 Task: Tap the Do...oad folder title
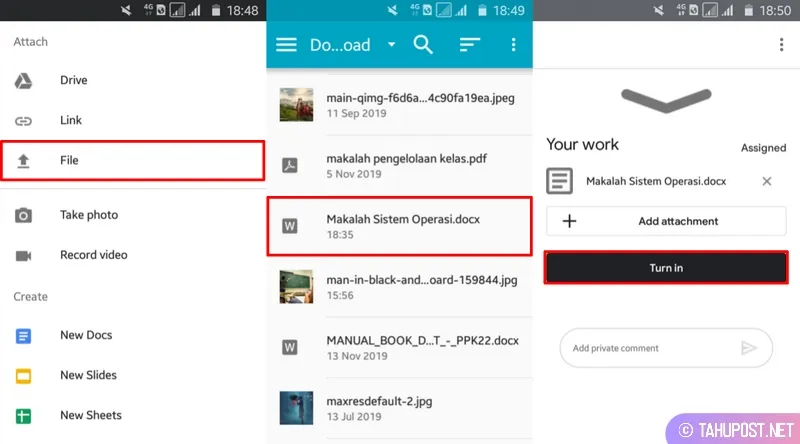coord(340,45)
